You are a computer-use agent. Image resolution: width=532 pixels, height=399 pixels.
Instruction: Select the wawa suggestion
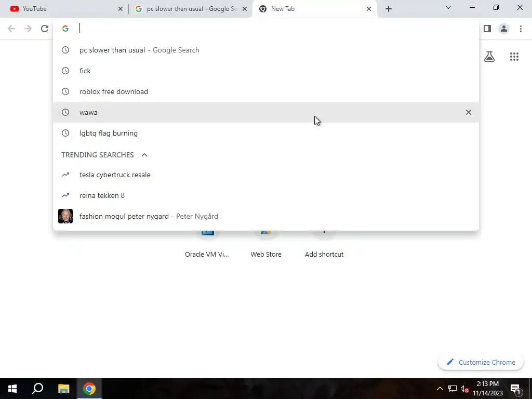(x=266, y=112)
